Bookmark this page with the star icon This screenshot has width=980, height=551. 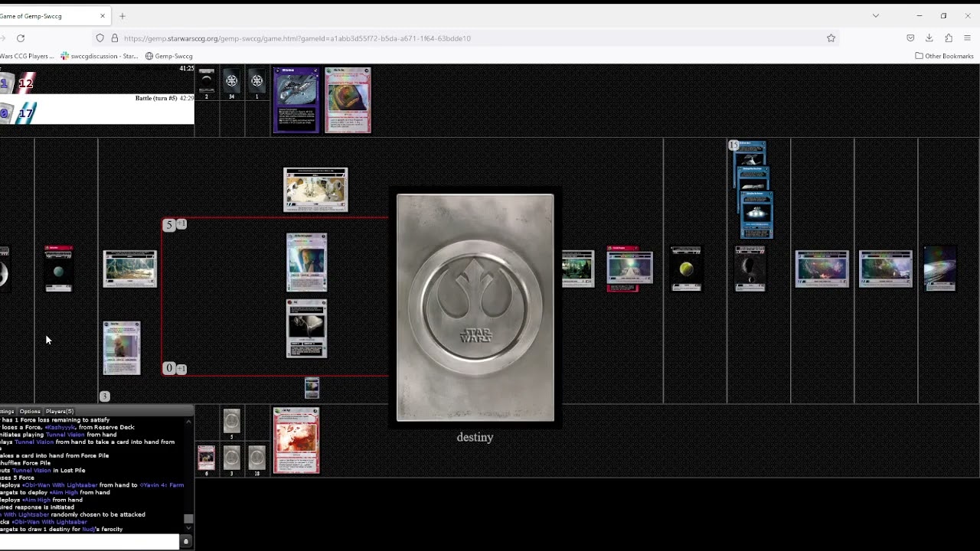click(831, 38)
